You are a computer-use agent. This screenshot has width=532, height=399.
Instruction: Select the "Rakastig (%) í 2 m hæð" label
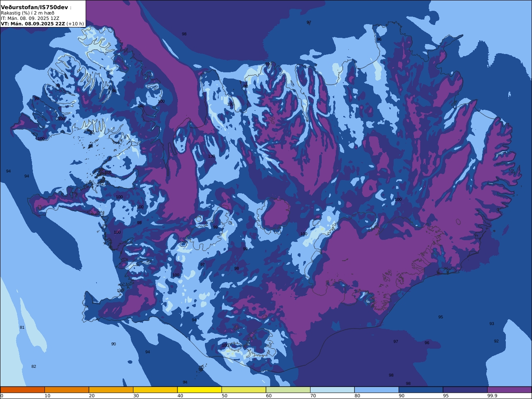coord(27,13)
